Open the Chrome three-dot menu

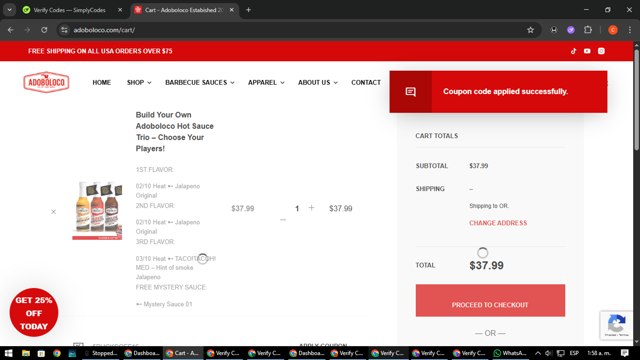coord(630,30)
